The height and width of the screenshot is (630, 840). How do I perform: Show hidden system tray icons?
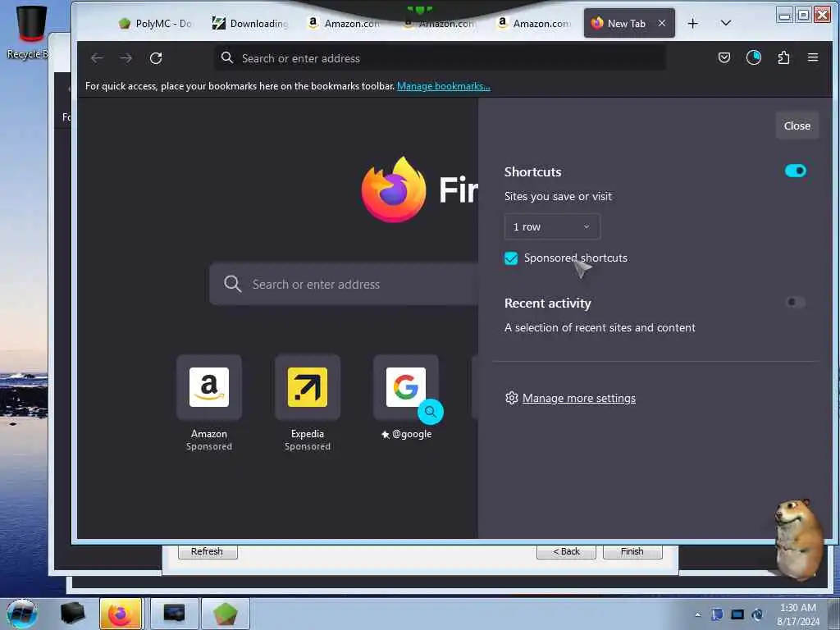[x=697, y=614]
